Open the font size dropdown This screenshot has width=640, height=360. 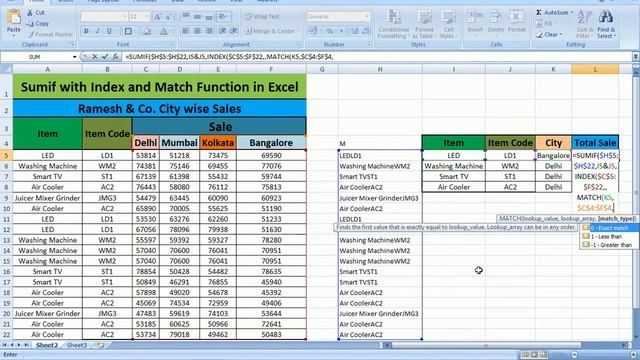[x=147, y=17]
